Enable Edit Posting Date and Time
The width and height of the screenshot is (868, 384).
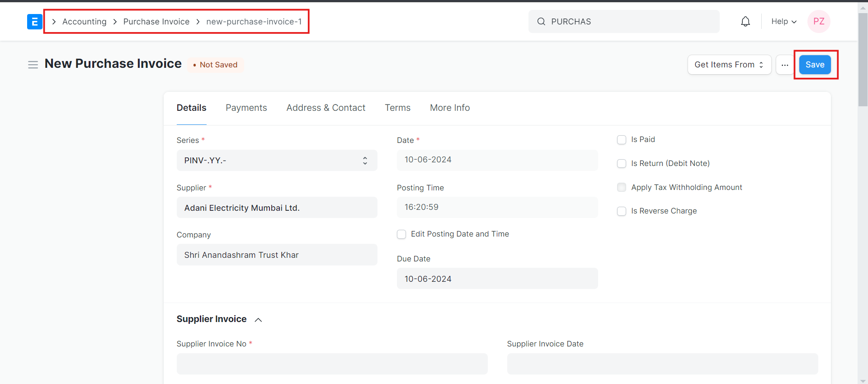tap(401, 234)
